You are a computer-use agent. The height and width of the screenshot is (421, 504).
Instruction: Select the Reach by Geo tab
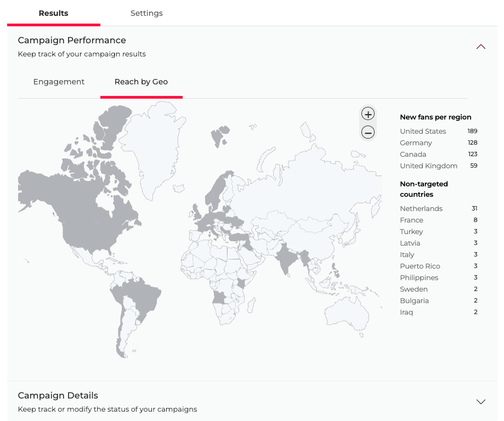[141, 82]
